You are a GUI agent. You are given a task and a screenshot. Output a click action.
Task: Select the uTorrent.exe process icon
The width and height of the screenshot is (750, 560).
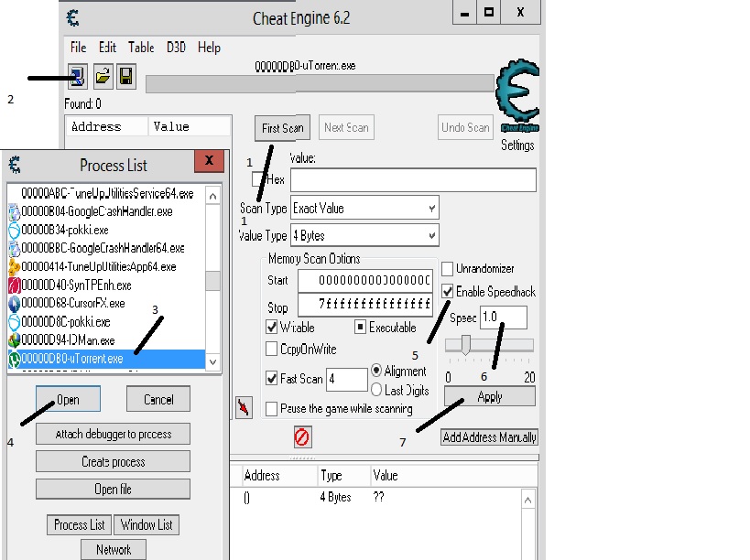point(15,359)
